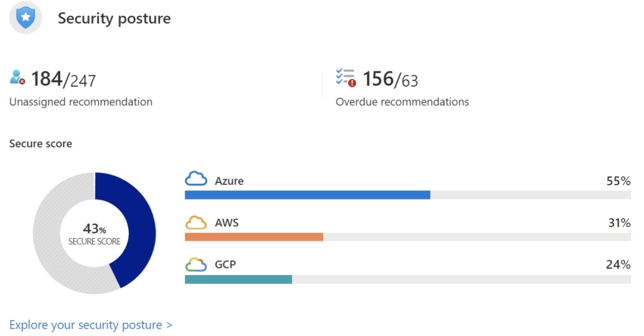Screen dimensions: 644x336
Task: Click the Security posture heading
Action: [114, 18]
